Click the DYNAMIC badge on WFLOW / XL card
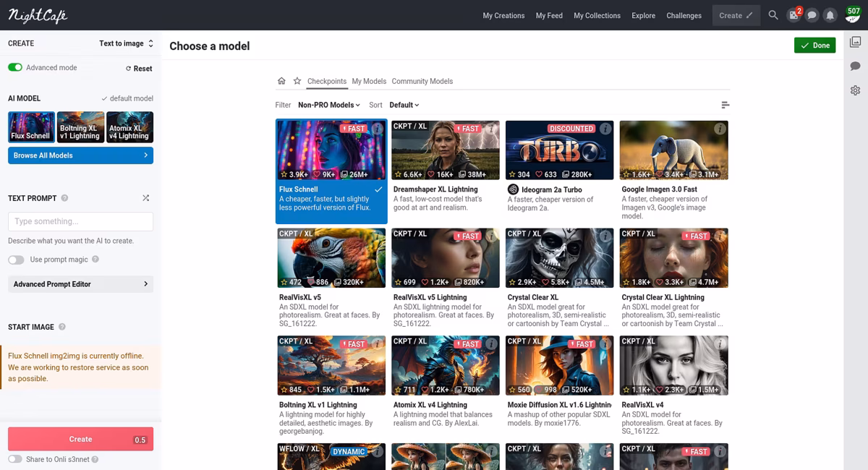This screenshot has height=470, width=868. 349,452
